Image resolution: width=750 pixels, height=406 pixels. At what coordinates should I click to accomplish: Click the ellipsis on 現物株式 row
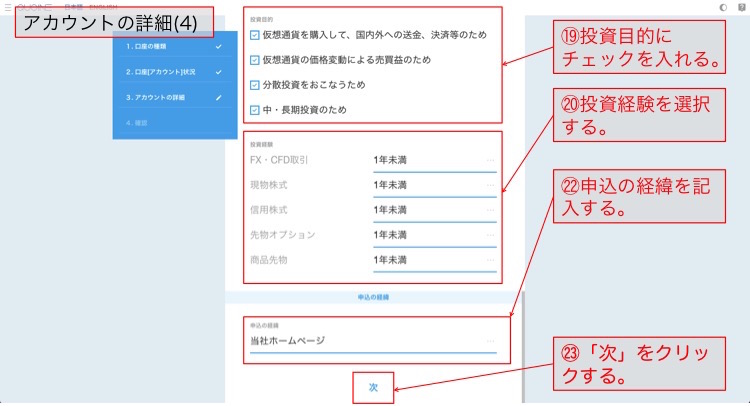[x=490, y=185]
